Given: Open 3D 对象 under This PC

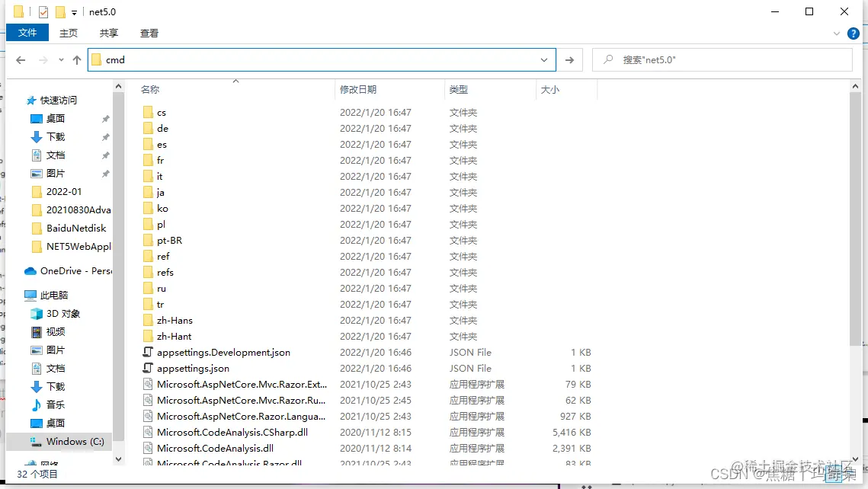Looking at the screenshot, I should point(62,313).
